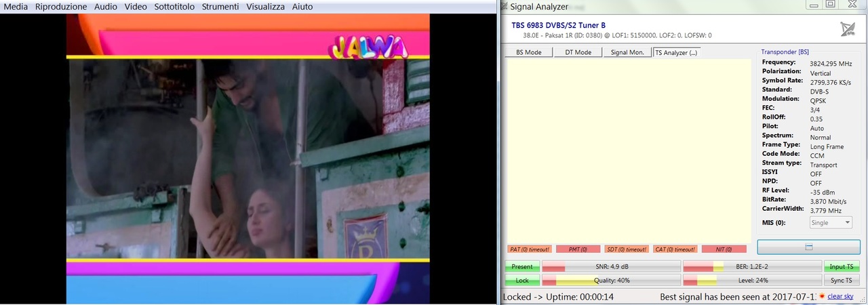Viewport: 868px width, 305px height.
Task: Switch to the BS Mode tab
Action: tap(528, 52)
